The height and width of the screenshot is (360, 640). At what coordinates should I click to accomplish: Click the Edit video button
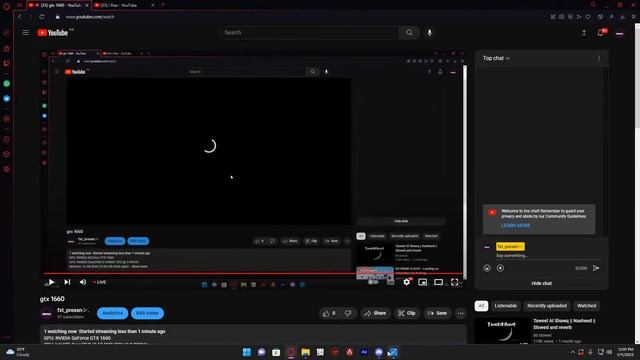tap(147, 313)
